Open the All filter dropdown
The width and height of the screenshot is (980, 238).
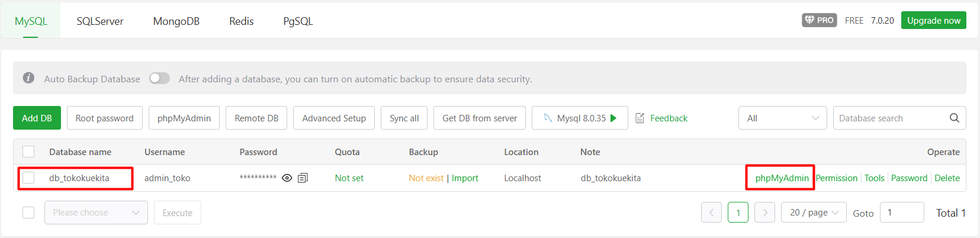[x=783, y=118]
